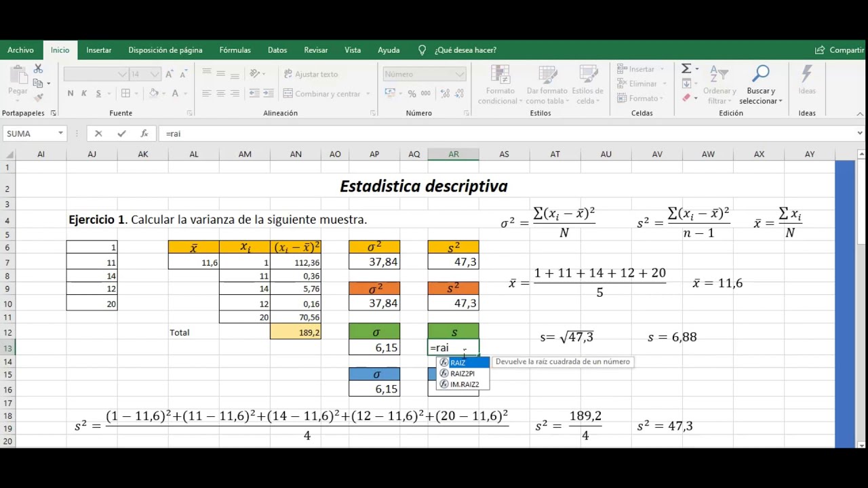Confirm formula entry with the check mark
The height and width of the screenshot is (488, 868).
(x=121, y=134)
